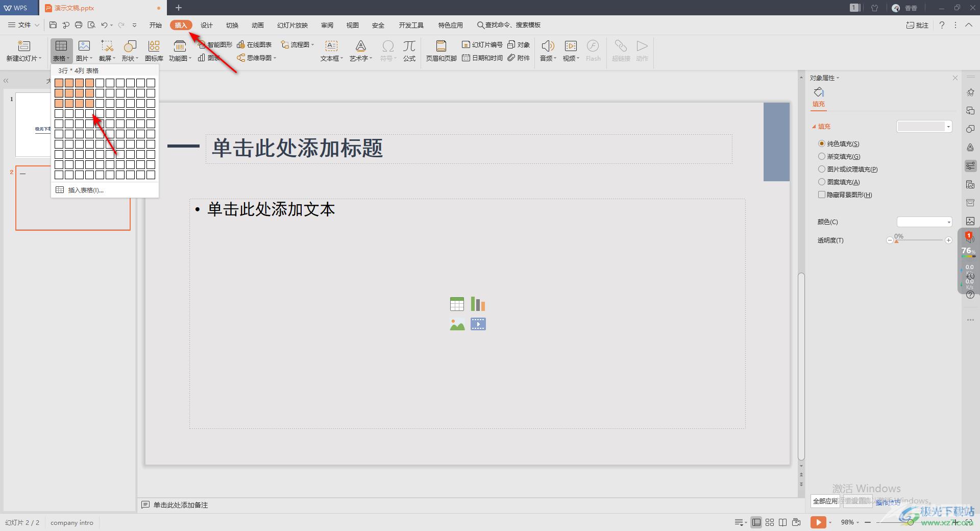Click the Picture (图片) insert icon
Image resolution: width=980 pixels, height=531 pixels.
click(x=84, y=51)
